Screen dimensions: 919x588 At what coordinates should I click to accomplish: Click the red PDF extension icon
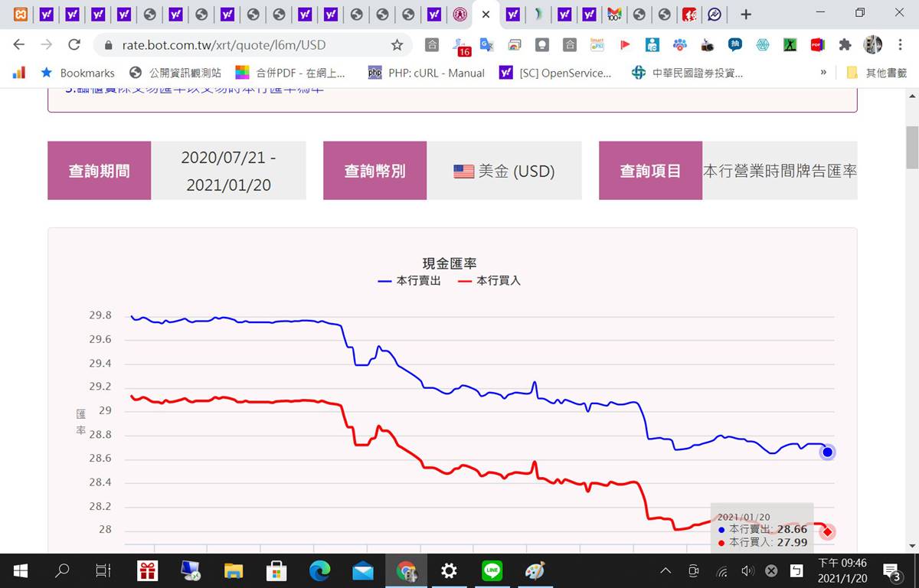coord(817,45)
